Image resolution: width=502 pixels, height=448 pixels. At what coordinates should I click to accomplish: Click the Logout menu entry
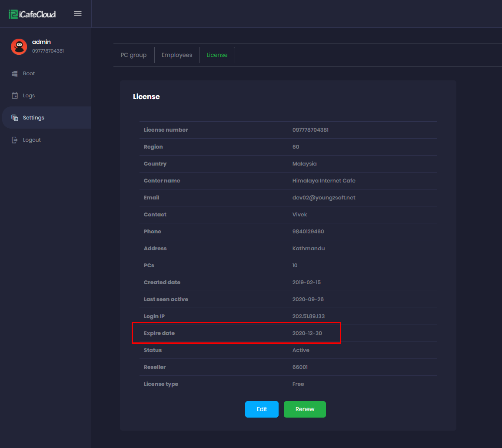tap(31, 139)
